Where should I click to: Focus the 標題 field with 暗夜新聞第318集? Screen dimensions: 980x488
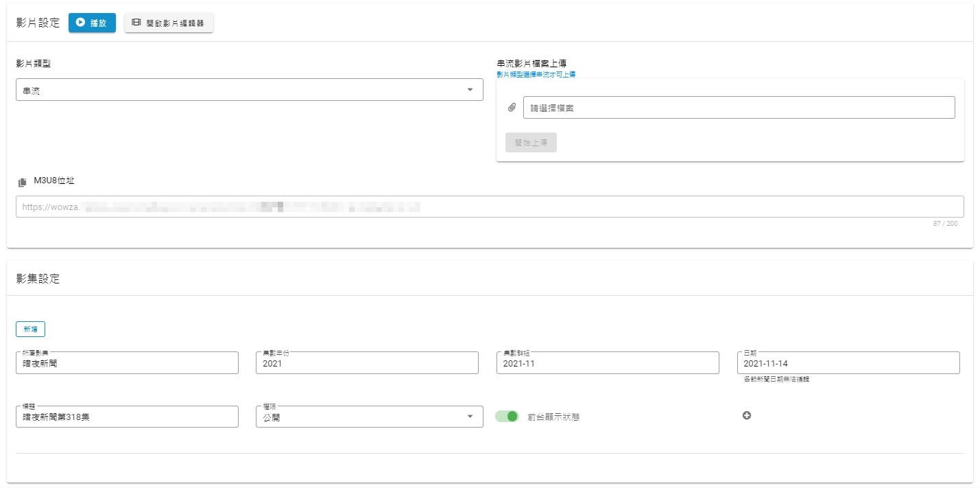127,417
